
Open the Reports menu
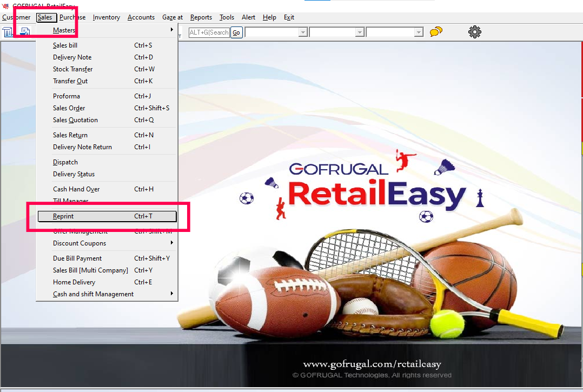(x=201, y=17)
